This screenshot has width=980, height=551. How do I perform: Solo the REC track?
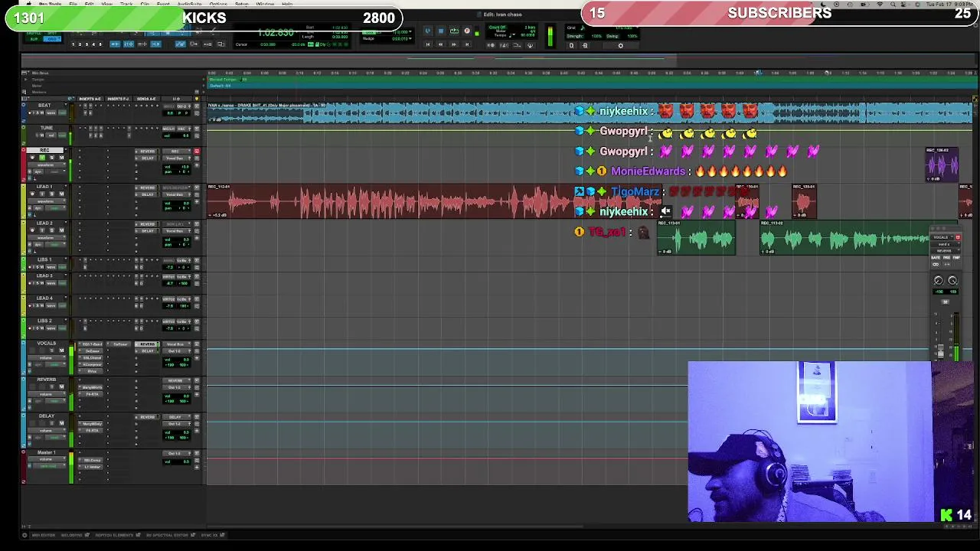(52, 157)
